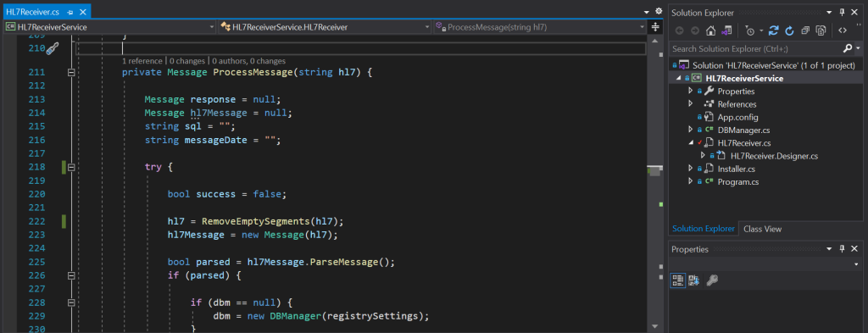This screenshot has height=333, width=868.
Task: Toggle Pending Changes Filter clock button
Action: [749, 31]
